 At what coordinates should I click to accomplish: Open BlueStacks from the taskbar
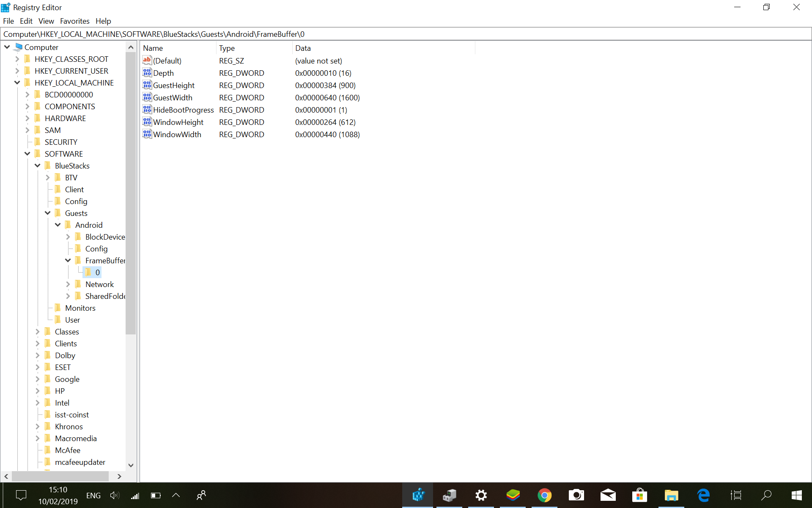click(513, 495)
